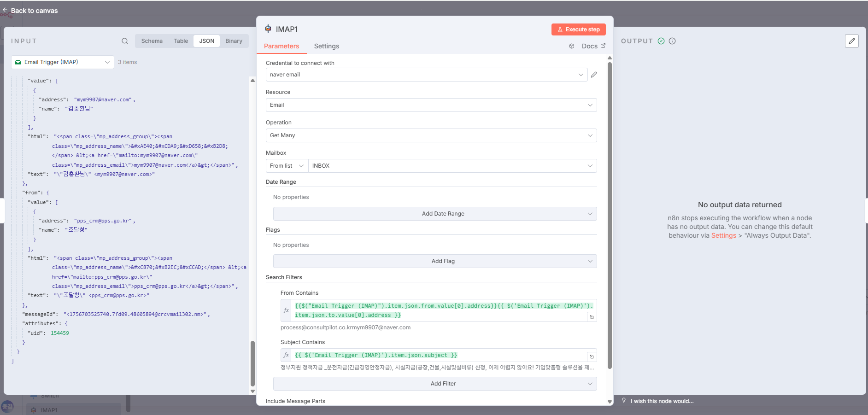The height and width of the screenshot is (415, 868).
Task: Switch input view to Schema
Action: [152, 41]
